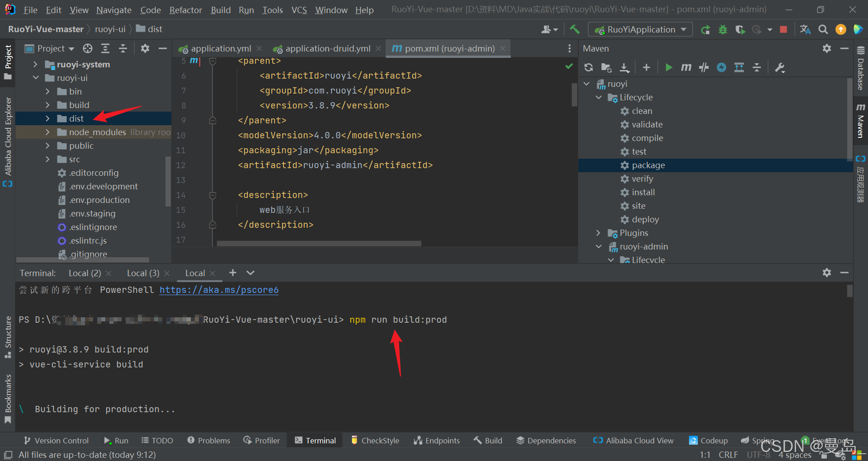Click the orange update arrow icon
This screenshot has width=868, height=461.
pyautogui.click(x=841, y=30)
